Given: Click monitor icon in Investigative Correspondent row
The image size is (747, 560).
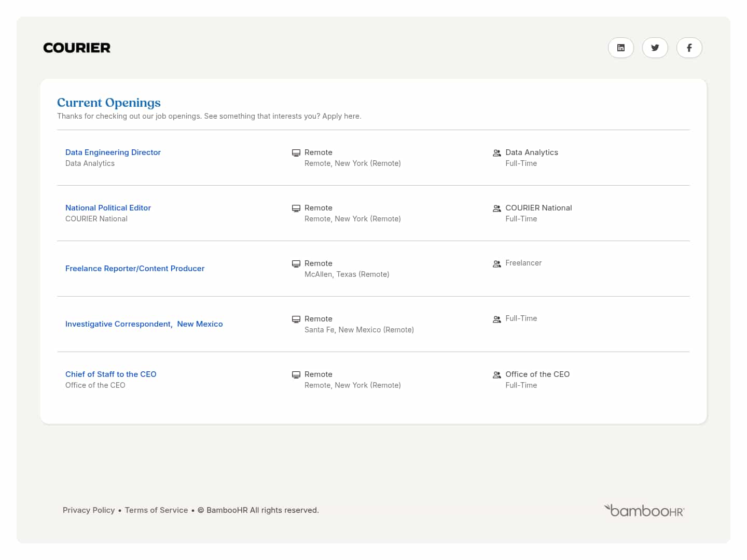Looking at the screenshot, I should click(296, 319).
